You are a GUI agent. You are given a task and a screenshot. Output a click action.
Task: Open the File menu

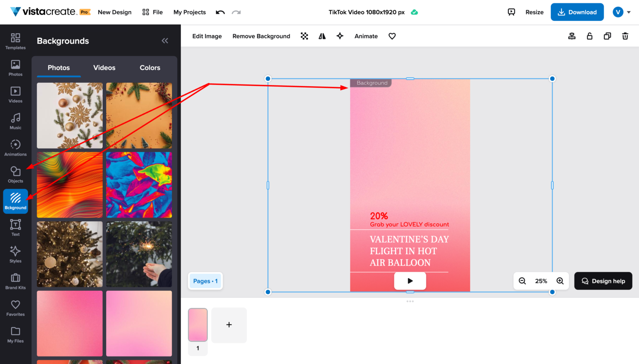pos(152,12)
